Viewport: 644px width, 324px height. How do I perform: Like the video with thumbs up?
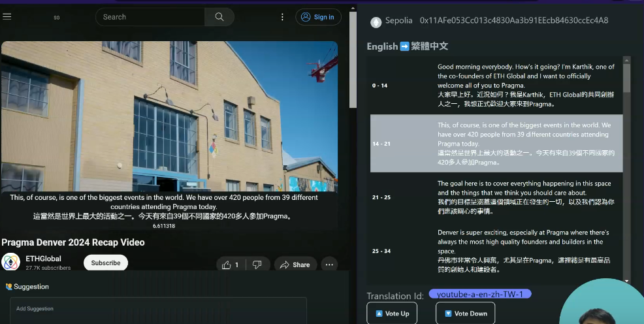point(231,265)
